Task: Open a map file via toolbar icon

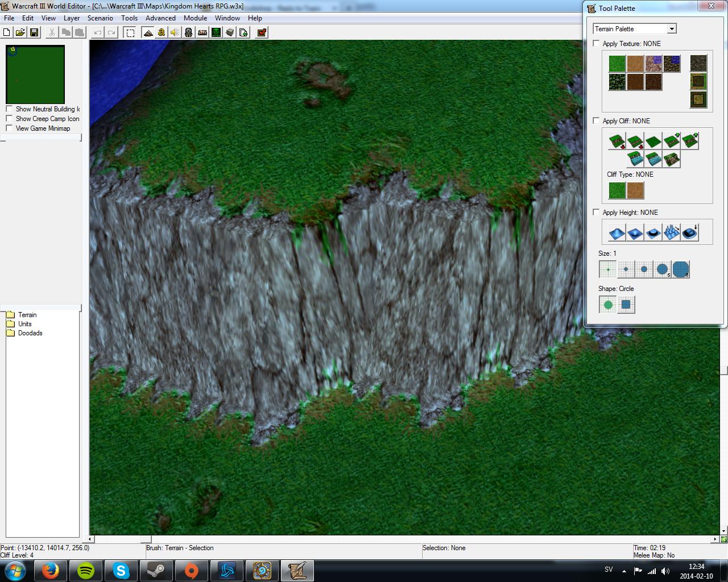Action: [20, 32]
